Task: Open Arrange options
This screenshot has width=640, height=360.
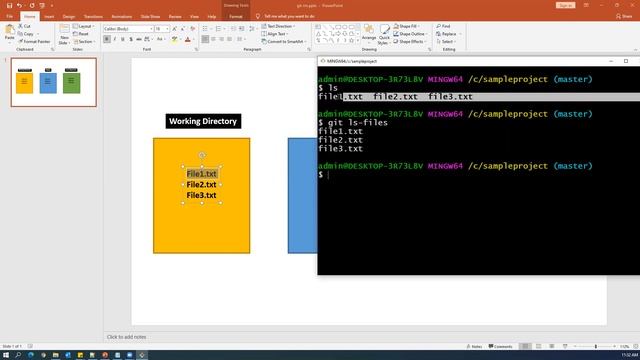Action: (x=369, y=34)
